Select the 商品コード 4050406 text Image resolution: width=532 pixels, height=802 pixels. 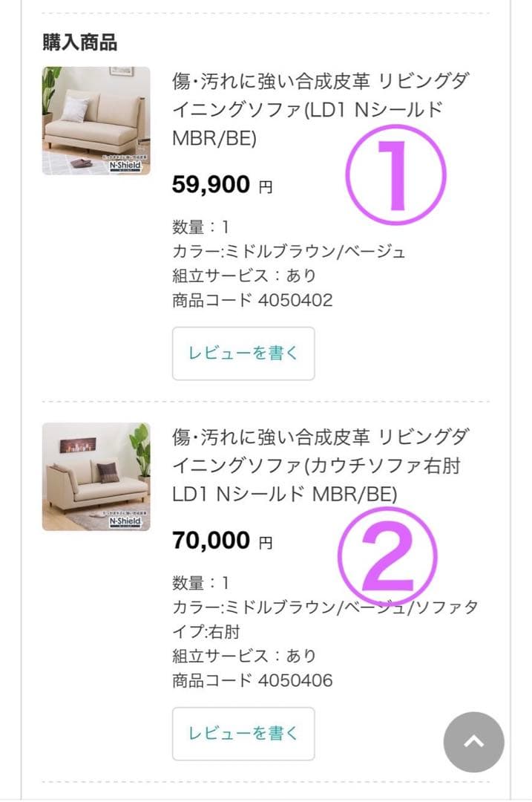(252, 680)
